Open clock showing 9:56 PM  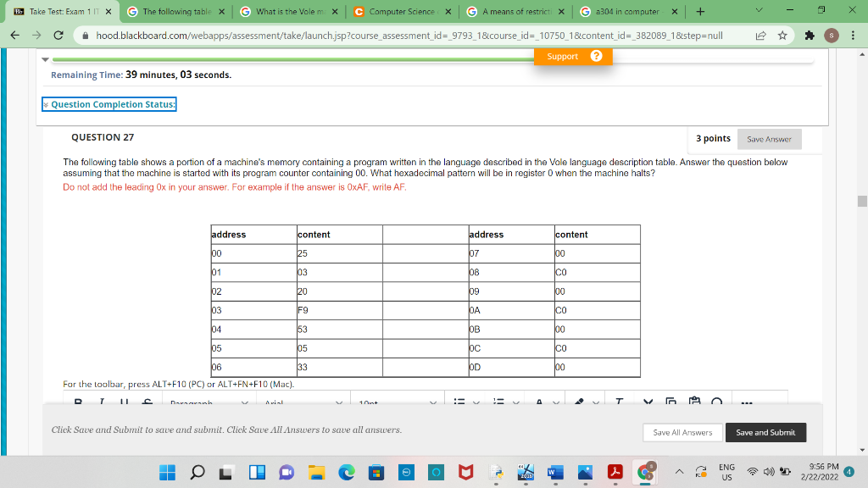pos(820,472)
